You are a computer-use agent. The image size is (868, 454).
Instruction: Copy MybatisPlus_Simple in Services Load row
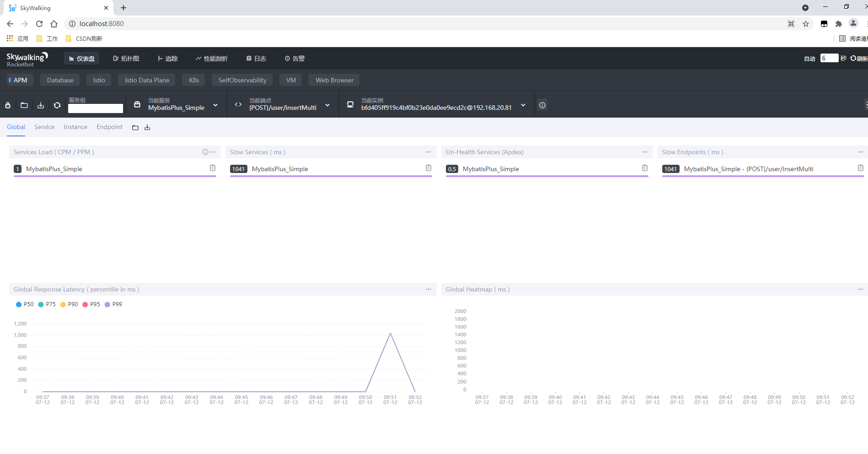tap(213, 168)
